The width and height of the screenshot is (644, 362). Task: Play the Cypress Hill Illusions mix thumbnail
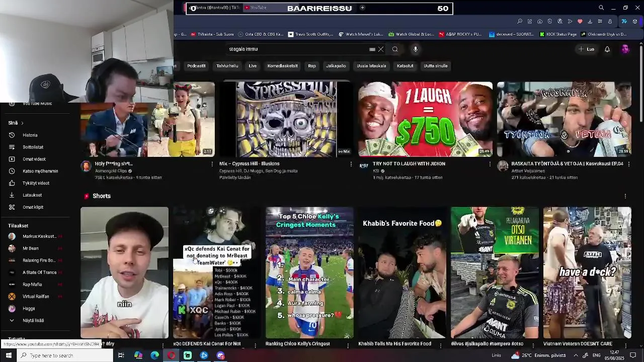coord(286,119)
